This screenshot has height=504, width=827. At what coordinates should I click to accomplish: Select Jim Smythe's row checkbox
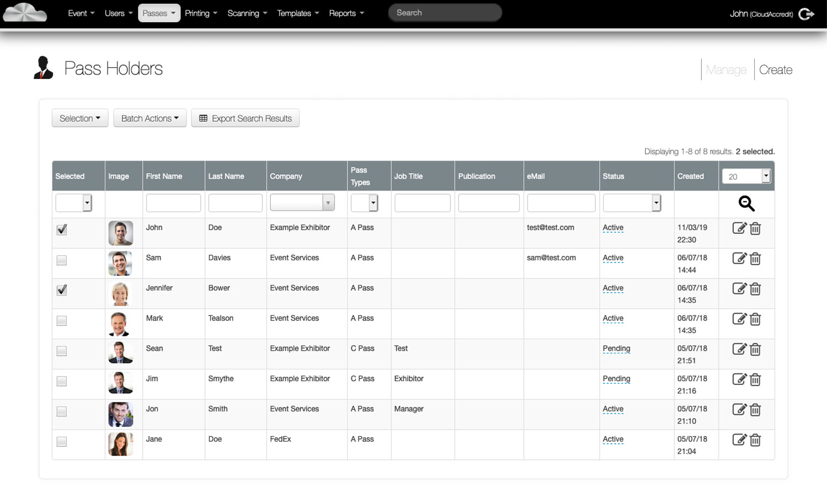(62, 382)
